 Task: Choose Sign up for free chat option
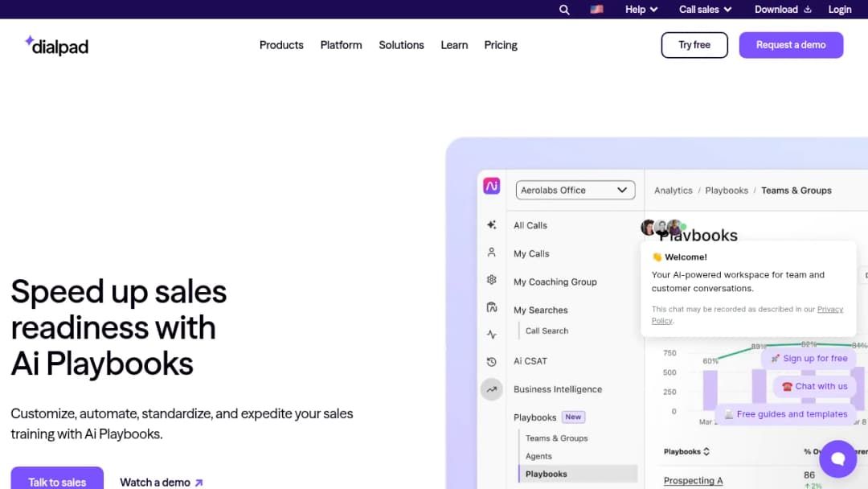(x=809, y=358)
